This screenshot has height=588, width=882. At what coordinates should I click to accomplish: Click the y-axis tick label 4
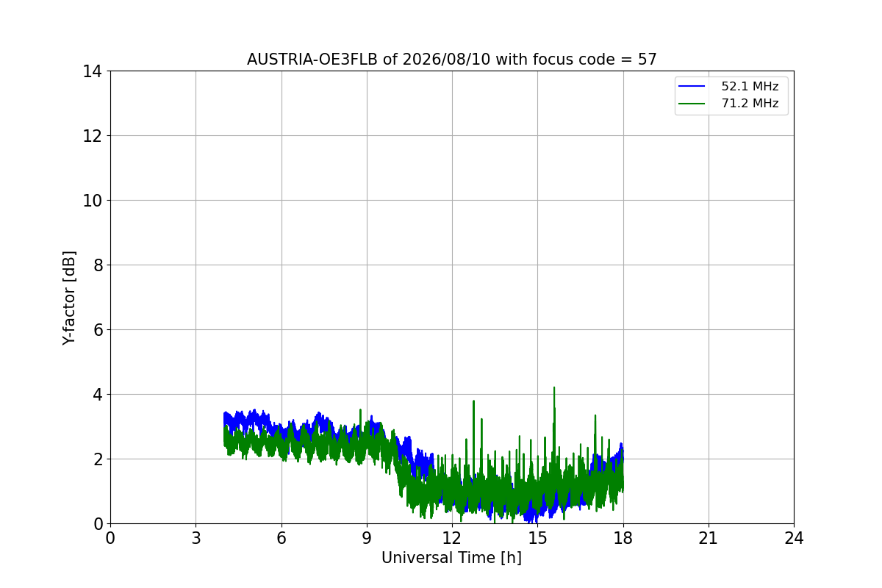(97, 395)
